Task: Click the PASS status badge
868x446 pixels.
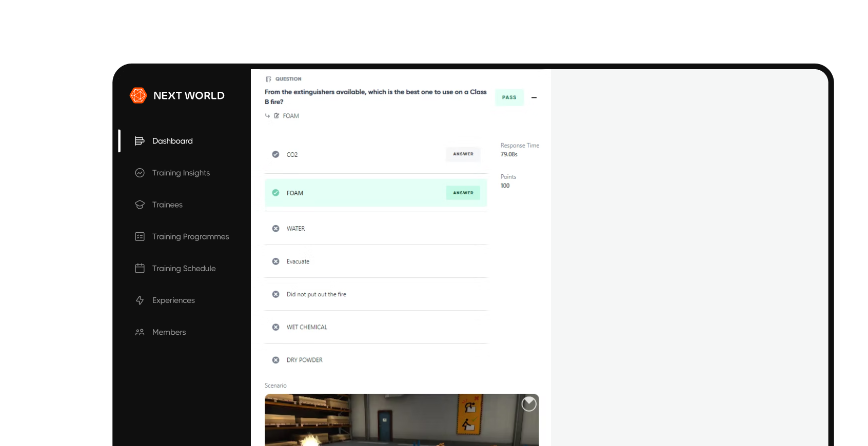Action: 509,97
